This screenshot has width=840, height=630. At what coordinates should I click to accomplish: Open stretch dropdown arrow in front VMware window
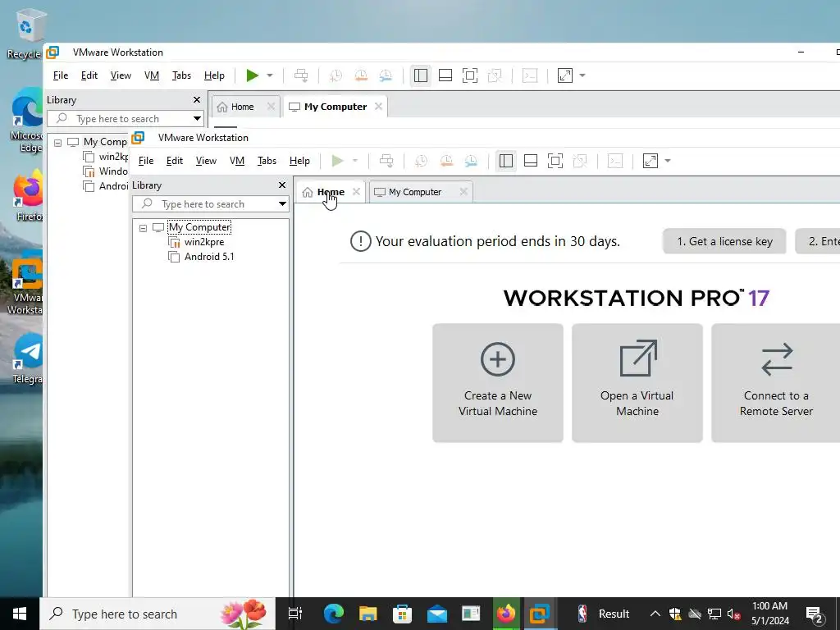coord(668,161)
